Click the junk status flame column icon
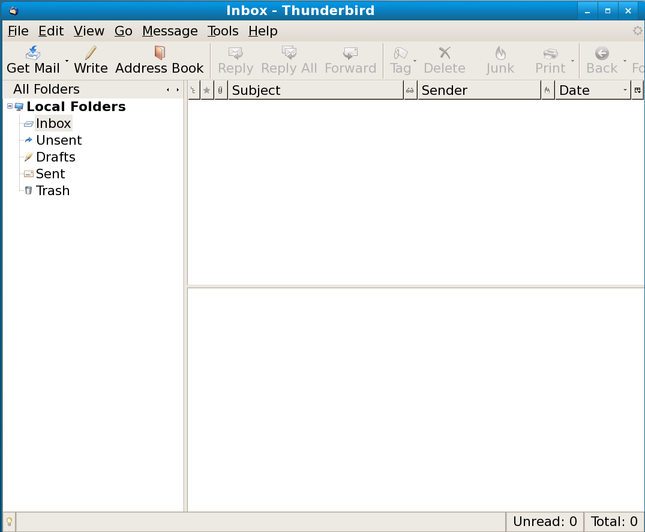645x532 pixels. (x=547, y=90)
